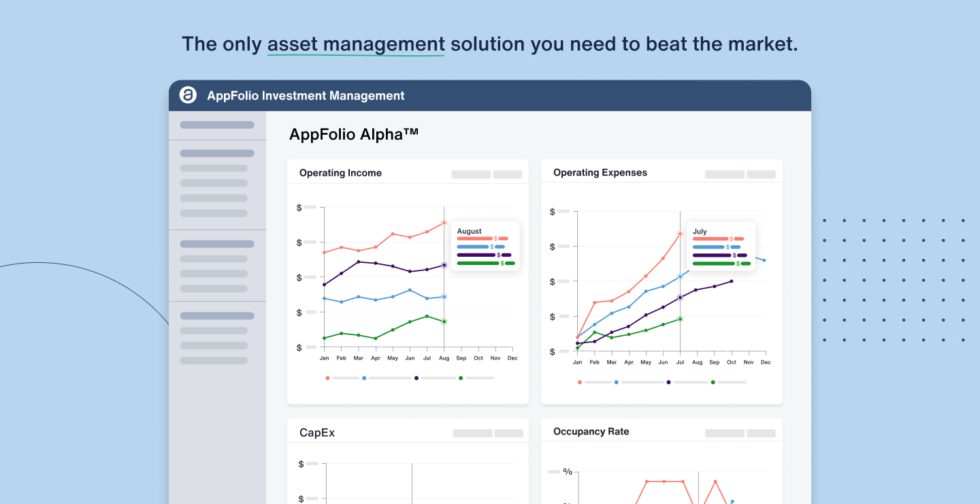Select red July data point in Operating Expenses
Image resolution: width=980 pixels, height=504 pixels.
pos(680,234)
